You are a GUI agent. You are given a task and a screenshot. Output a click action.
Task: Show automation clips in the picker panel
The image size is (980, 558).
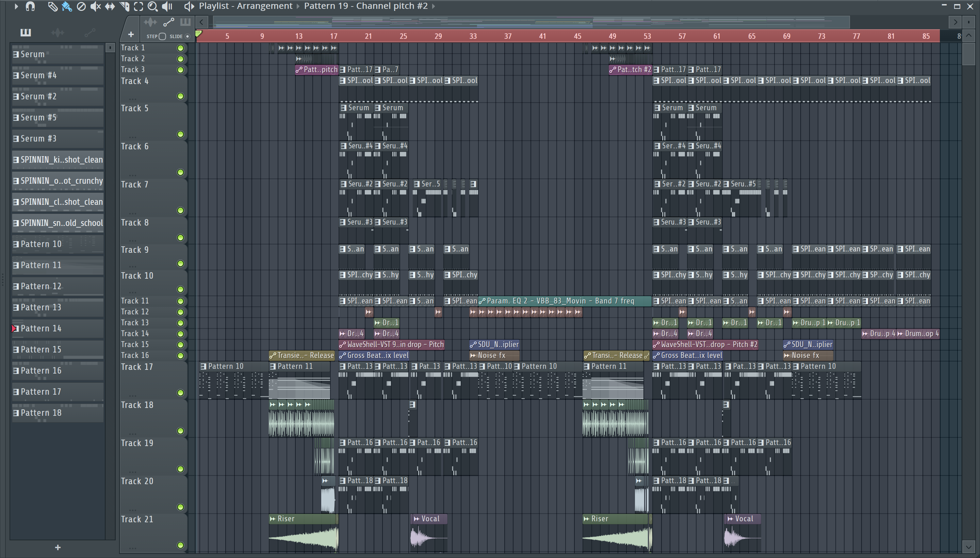click(x=90, y=33)
